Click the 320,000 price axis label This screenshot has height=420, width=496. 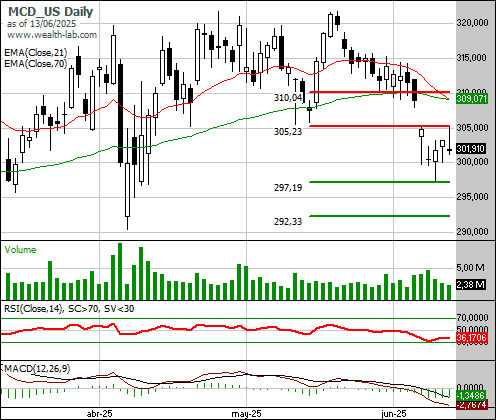[x=472, y=23]
